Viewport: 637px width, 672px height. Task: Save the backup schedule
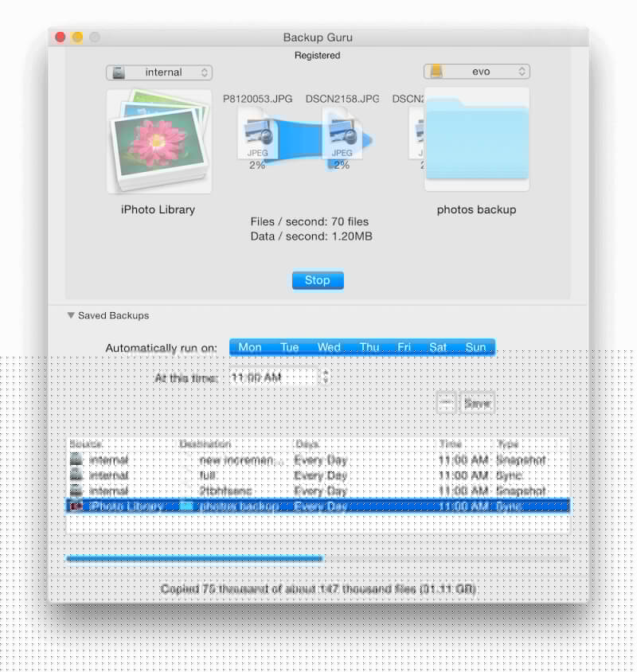coord(477,404)
